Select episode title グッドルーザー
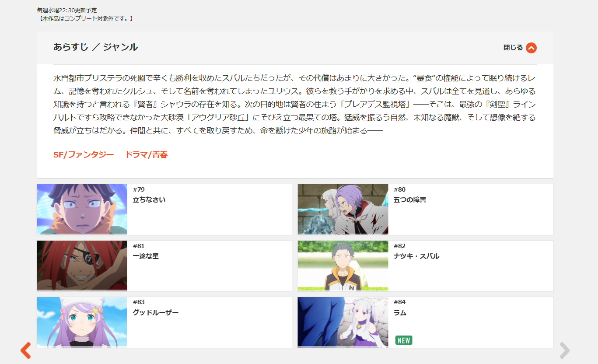 156,312
